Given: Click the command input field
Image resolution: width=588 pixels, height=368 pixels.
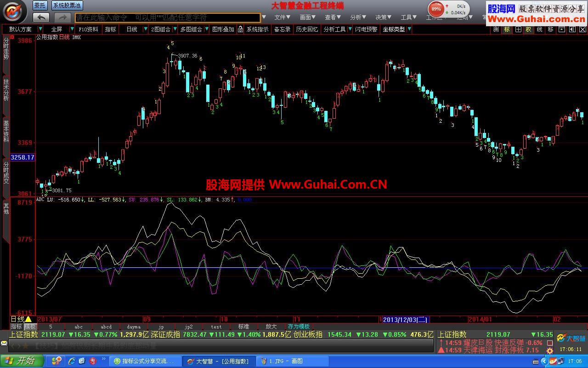Looking at the screenshot, I should coord(168,17).
